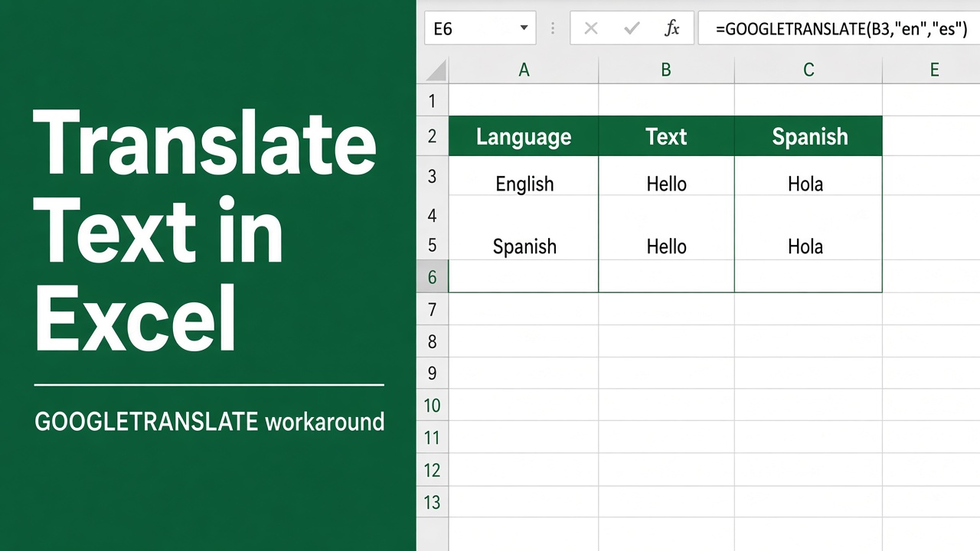Select row 7 header
This screenshot has height=551, width=980.
[433, 309]
